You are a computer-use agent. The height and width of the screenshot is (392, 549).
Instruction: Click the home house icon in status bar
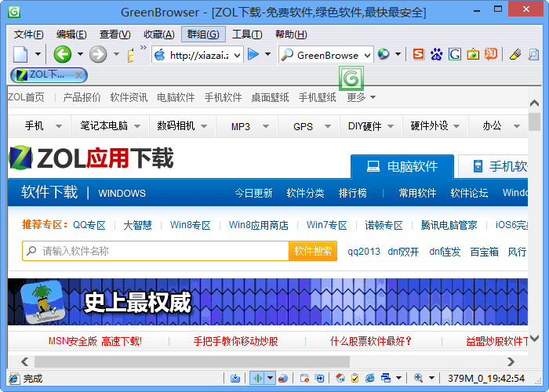340,379
